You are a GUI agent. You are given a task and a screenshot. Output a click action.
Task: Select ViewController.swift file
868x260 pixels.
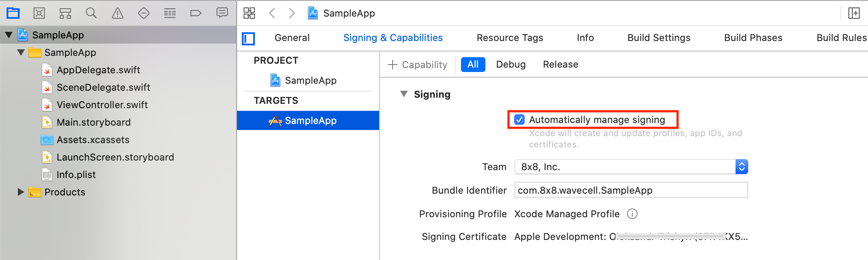[x=102, y=105]
